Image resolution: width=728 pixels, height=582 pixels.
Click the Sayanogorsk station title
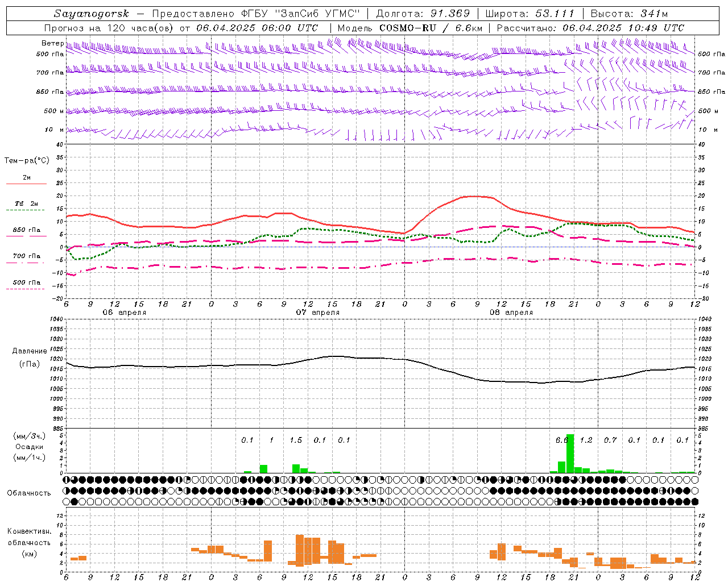[x=92, y=14]
